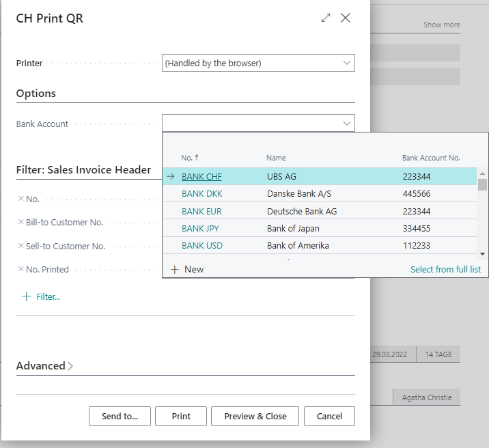This screenshot has height=448, width=489.
Task: Remove the No. Printed filter
Action: pos(20,269)
